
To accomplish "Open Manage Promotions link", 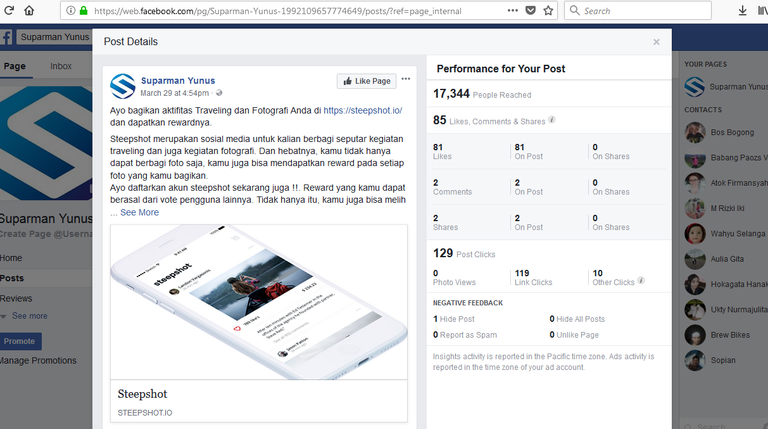I will coord(38,360).
